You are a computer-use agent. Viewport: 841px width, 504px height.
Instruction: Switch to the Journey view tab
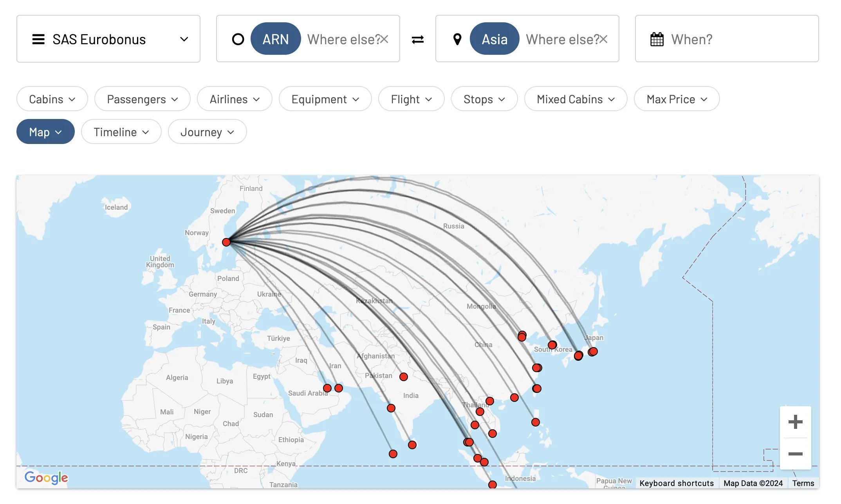(207, 132)
